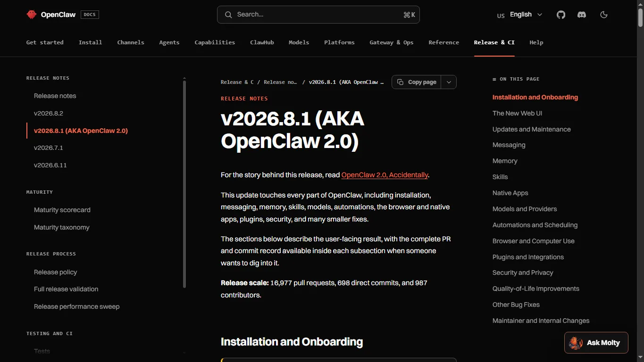Jump to Automations and Scheduling section
Screen dimensions: 644x362
point(535,225)
